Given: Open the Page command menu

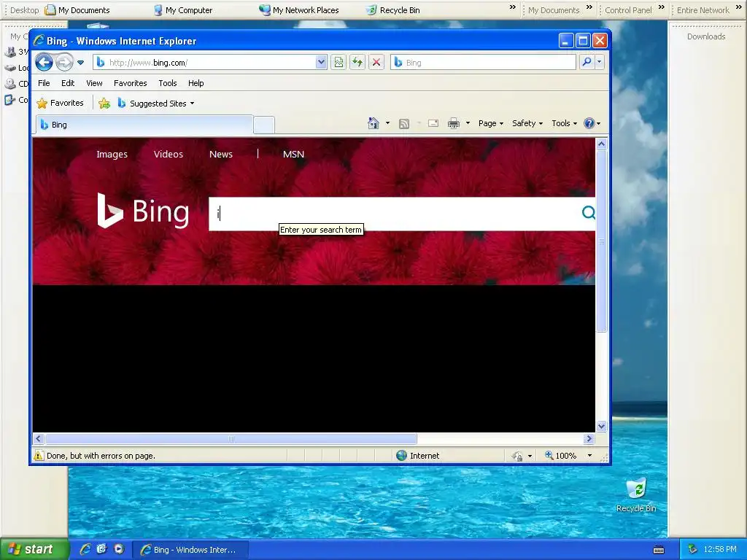Looking at the screenshot, I should tap(491, 123).
